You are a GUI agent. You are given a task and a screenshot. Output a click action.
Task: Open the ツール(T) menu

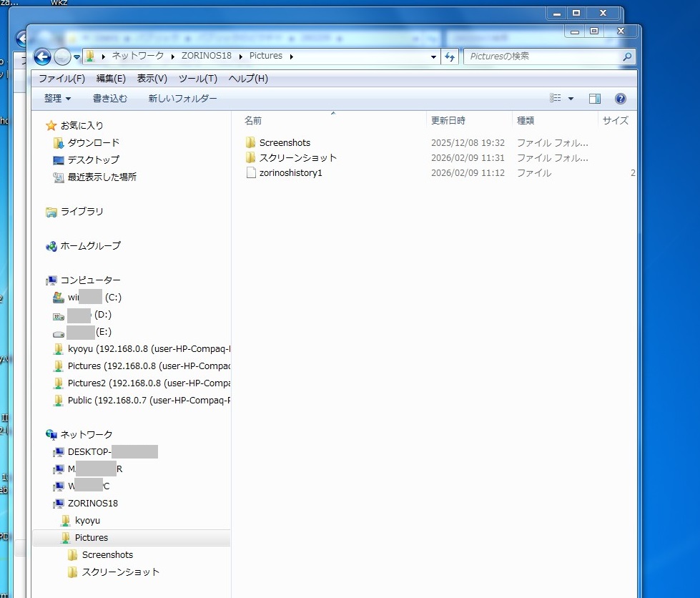(197, 79)
